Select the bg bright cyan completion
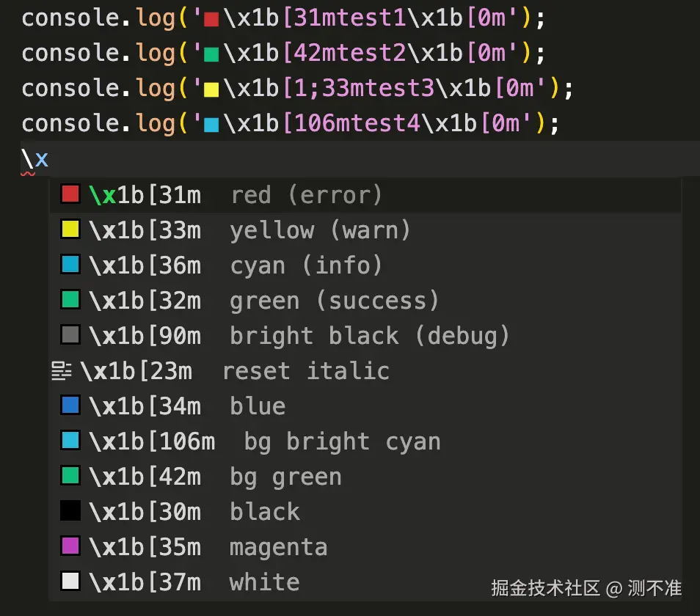700x616 pixels. (x=365, y=441)
